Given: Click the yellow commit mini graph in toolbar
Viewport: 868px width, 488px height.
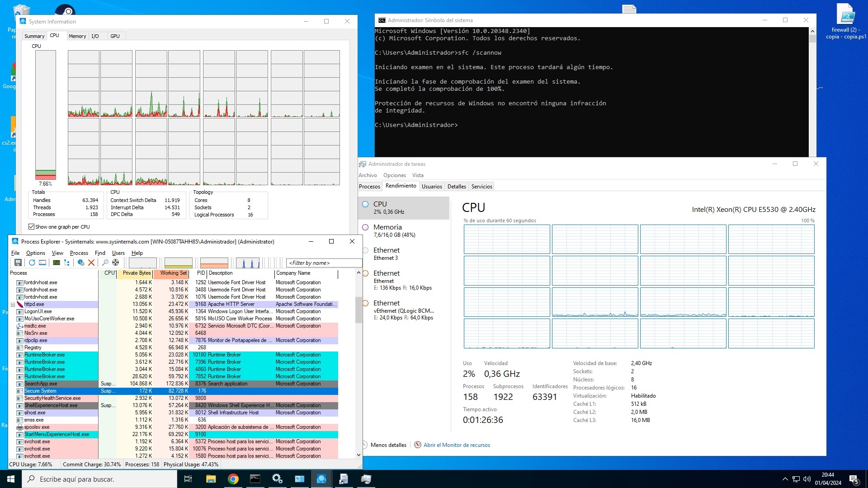Looking at the screenshot, I should click(x=179, y=263).
